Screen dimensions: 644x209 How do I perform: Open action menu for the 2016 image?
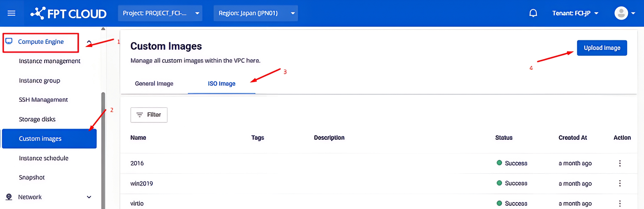620,163
